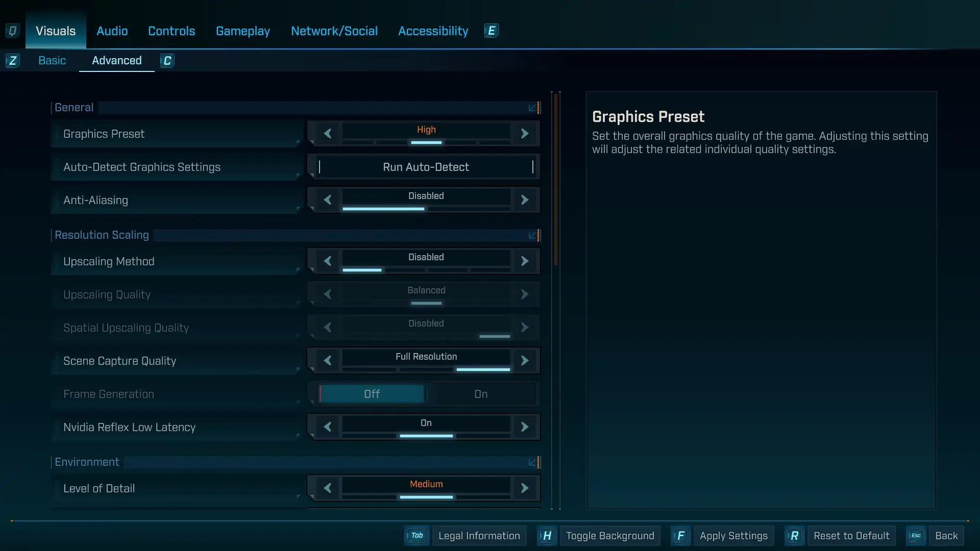The image size is (980, 551).
Task: Select the Advanced subtab
Action: coord(117,61)
